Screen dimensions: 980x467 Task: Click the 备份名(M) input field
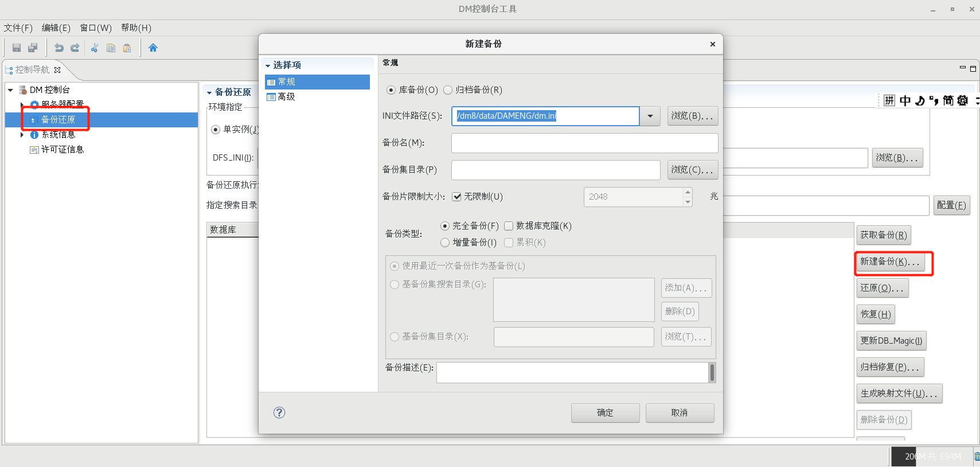[585, 143]
